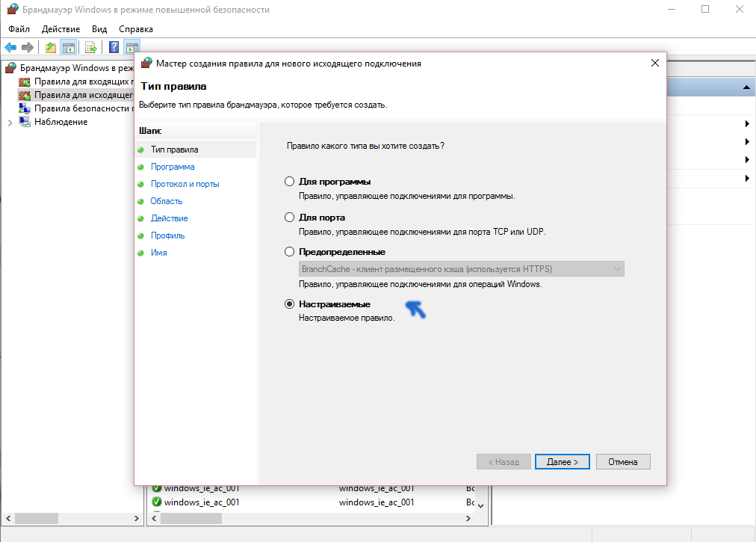Click the folder Up-one-level toolbar icon
Image resolution: width=756 pixels, height=542 pixels.
pos(51,47)
